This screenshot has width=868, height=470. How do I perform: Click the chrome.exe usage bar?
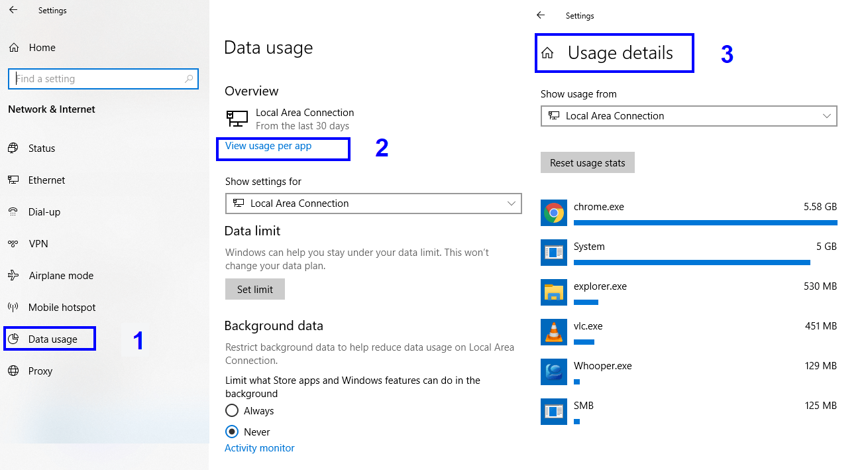tap(706, 223)
